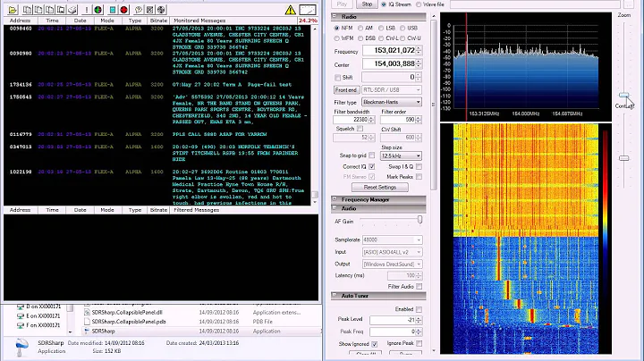644x361 pixels.
Task: Open the Step size 12.5 kHz dropdown
Action: (401, 155)
